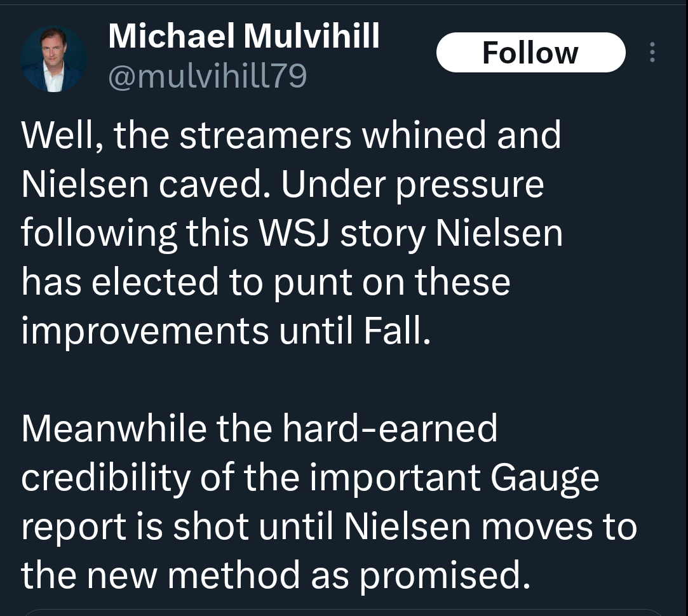
Task: Click the text 'hard-earned' in second paragraph
Action: click(x=390, y=428)
